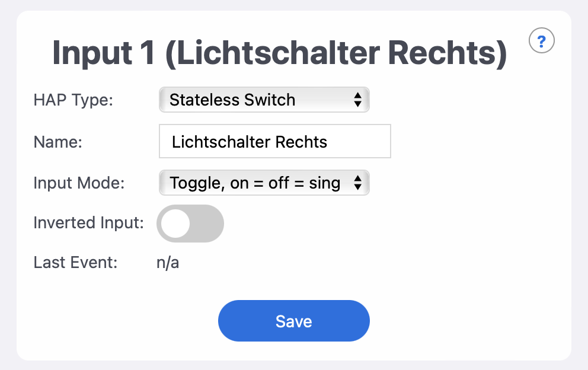588x370 pixels.
Task: Save the input configuration
Action: [293, 321]
